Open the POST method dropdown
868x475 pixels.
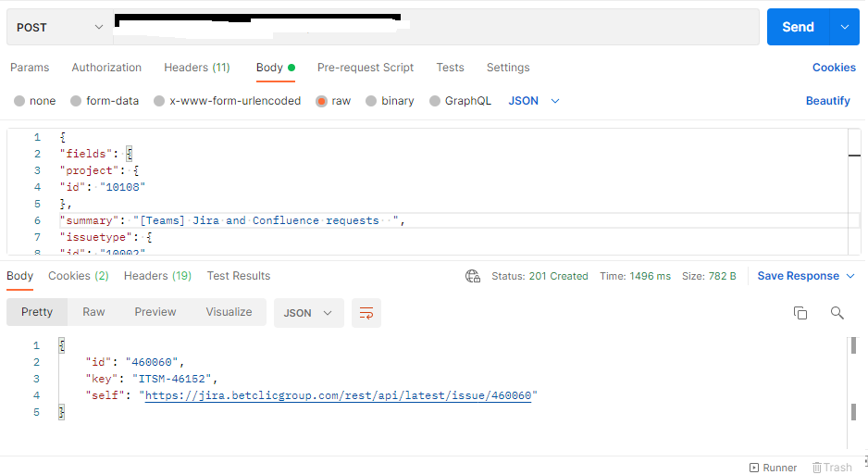60,27
